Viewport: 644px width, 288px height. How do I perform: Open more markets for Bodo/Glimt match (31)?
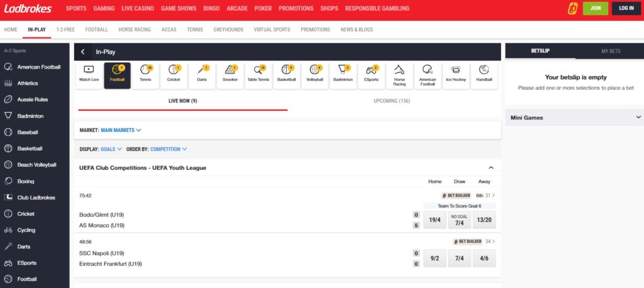point(490,196)
